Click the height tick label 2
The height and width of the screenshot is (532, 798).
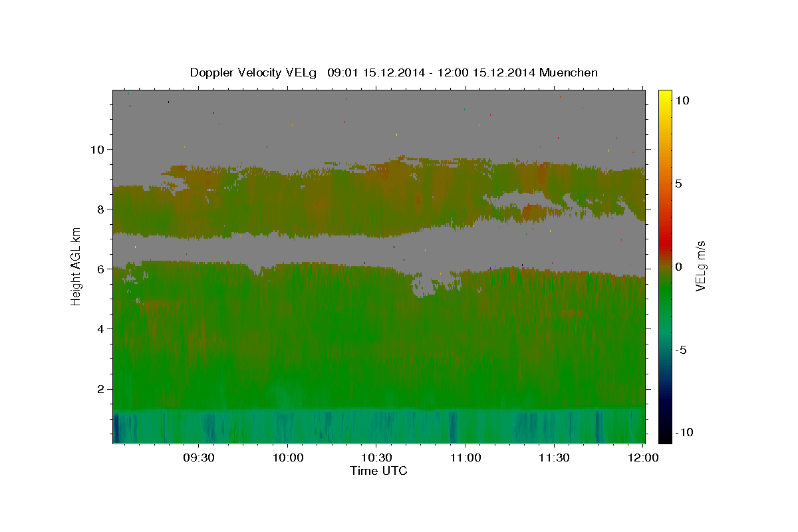point(102,389)
